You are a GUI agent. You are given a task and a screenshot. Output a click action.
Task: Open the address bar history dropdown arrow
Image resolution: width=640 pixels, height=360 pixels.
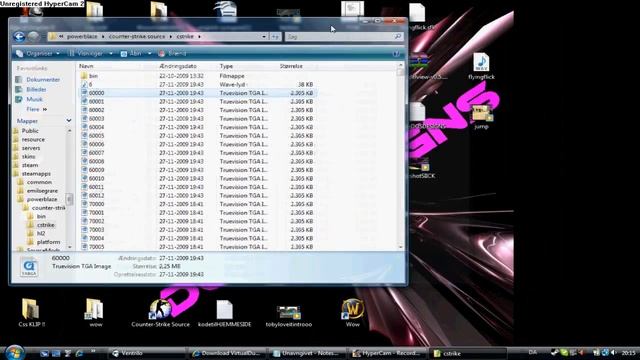click(264, 37)
